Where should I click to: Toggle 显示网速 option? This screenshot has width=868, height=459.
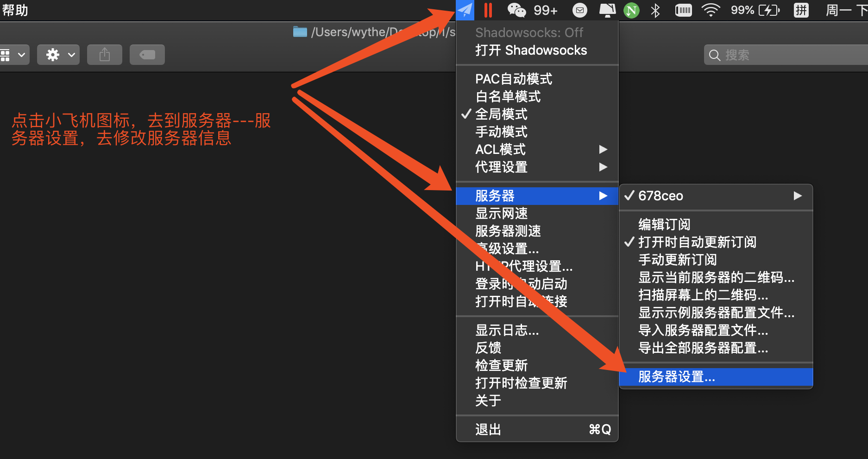[537, 213]
